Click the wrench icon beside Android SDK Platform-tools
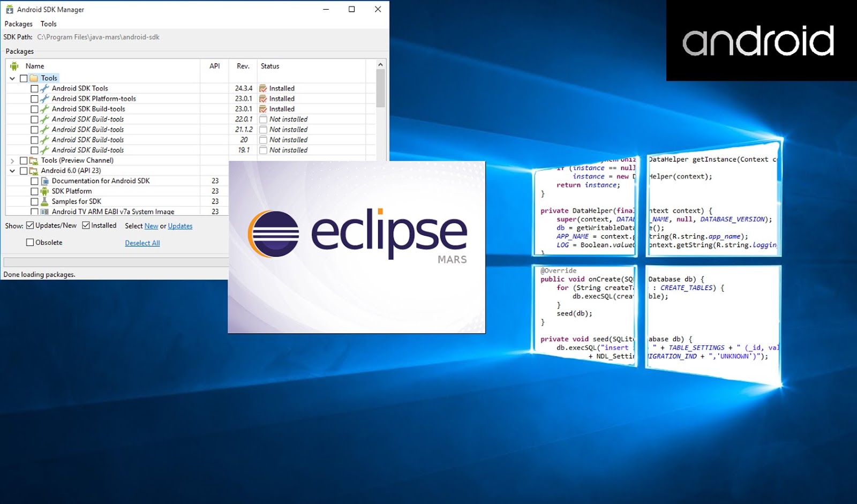The width and height of the screenshot is (857, 504). tap(44, 99)
